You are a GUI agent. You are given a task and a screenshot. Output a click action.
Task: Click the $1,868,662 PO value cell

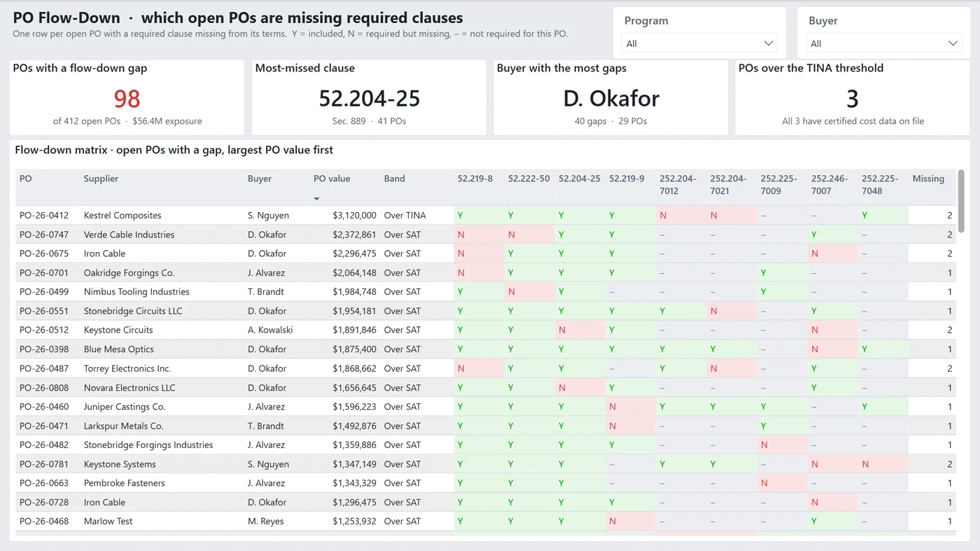[354, 368]
